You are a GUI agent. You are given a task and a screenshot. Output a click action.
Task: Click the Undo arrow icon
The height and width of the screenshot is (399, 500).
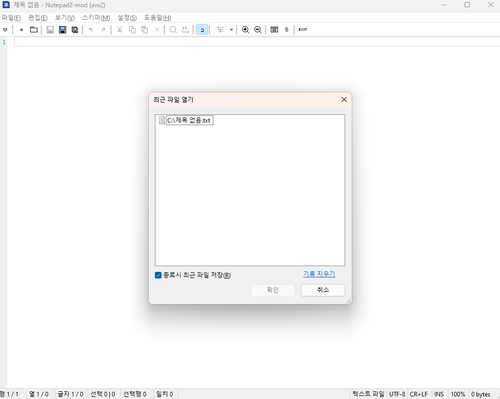(x=91, y=30)
